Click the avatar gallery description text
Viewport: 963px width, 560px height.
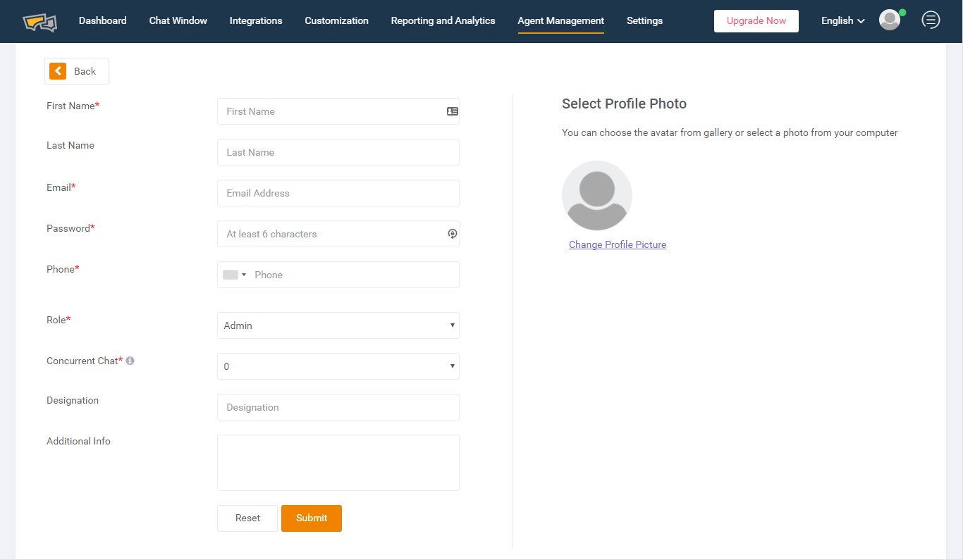730,132
